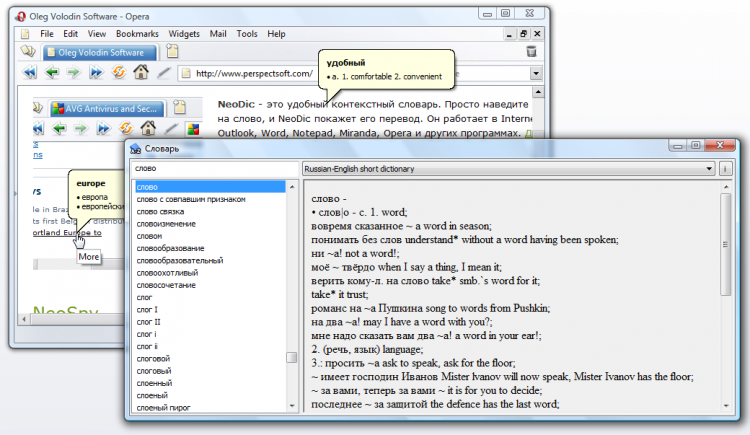The width and height of the screenshot is (750, 435).
Task: Click Opera's fast forward button
Action: click(x=96, y=73)
